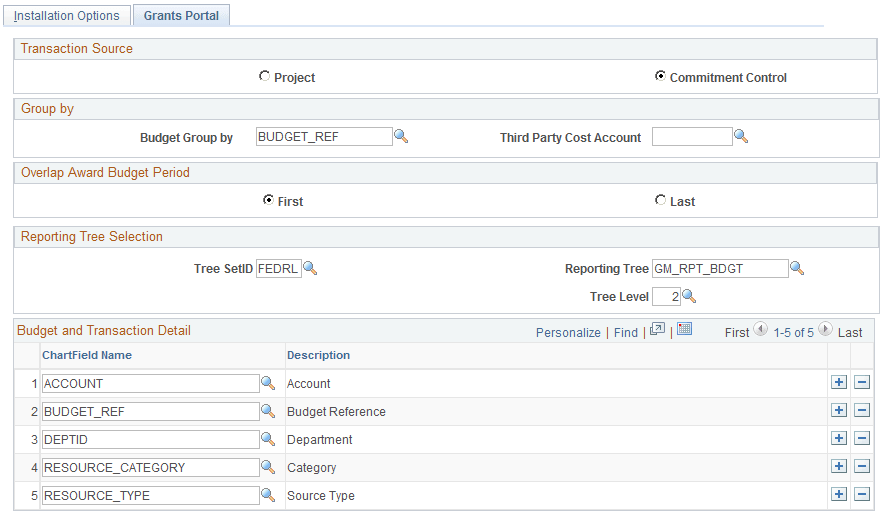The image size is (880, 516).
Task: Add a row after Category row
Action: point(839,467)
